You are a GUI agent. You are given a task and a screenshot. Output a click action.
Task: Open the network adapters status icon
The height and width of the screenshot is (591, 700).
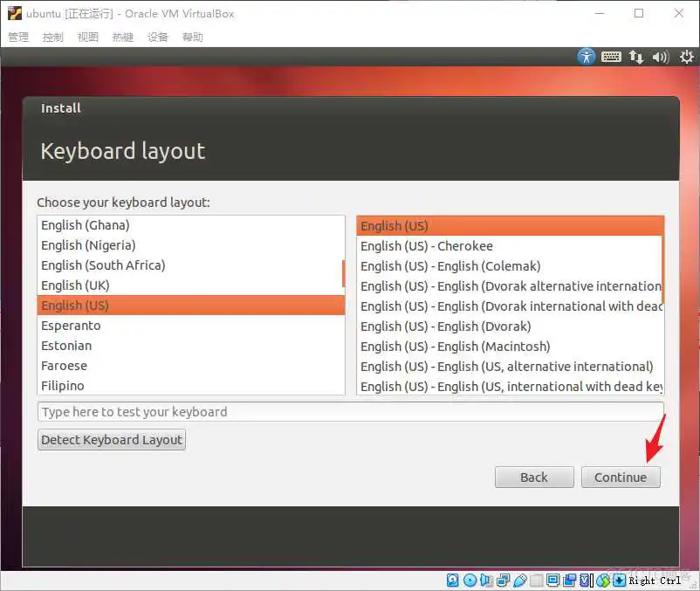point(502,580)
